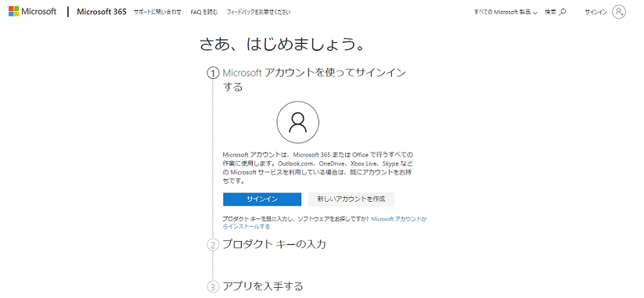The height and width of the screenshot is (298, 644).
Task: Expand プロダクト キーの入力 step heading
Action: 274,245
